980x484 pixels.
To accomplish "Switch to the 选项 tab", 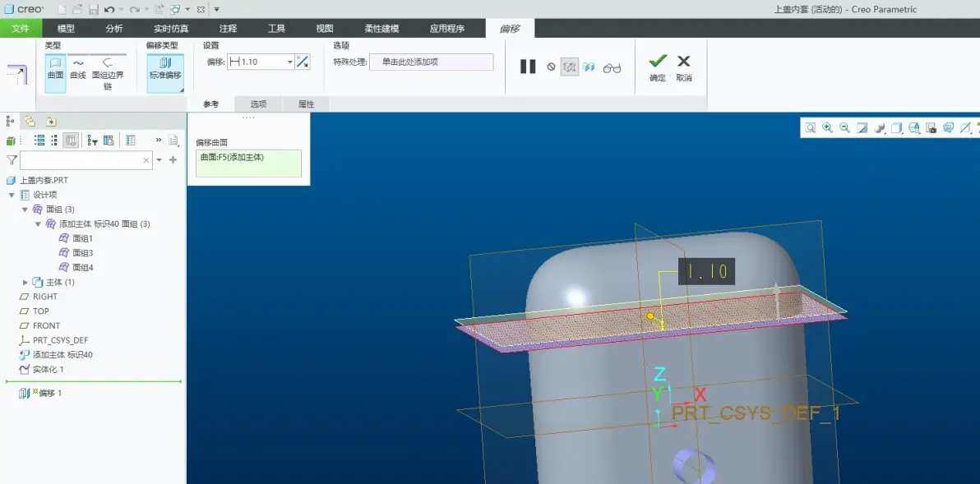I will (x=258, y=104).
